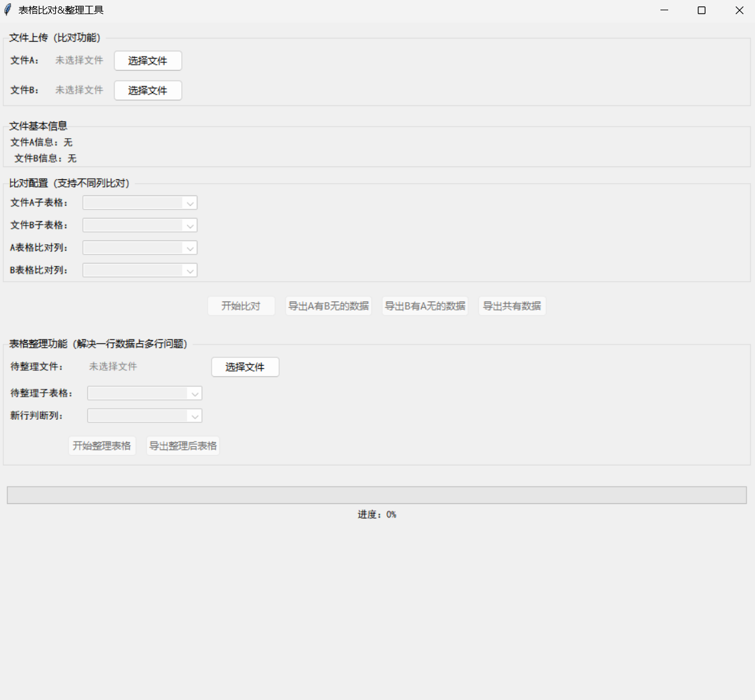This screenshot has width=755, height=700.
Task: Click the 导出整理后表格 button
Action: (x=183, y=446)
